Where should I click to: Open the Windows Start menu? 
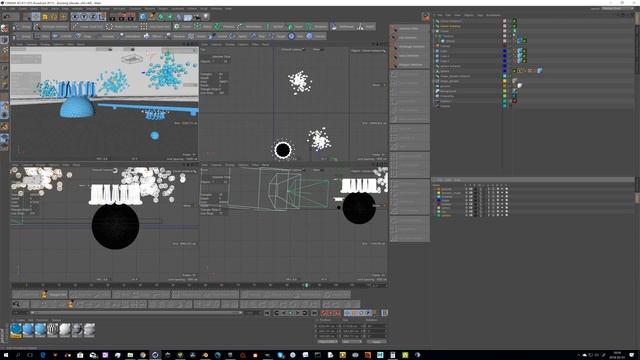tap(5, 355)
